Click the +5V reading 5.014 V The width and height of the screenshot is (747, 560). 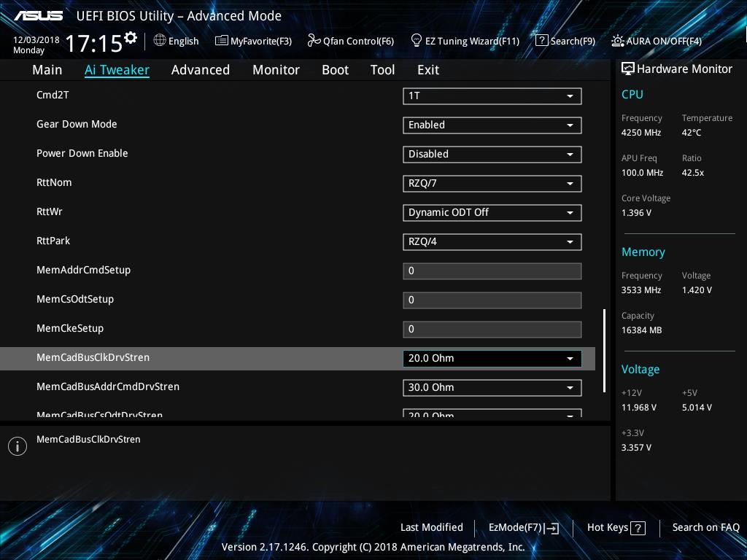tap(697, 408)
